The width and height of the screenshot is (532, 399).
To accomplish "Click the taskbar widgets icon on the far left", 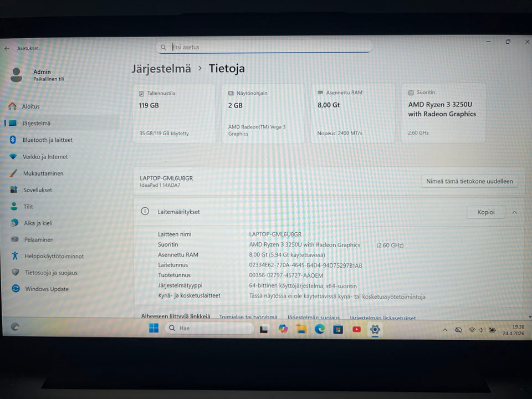I will click(15, 326).
